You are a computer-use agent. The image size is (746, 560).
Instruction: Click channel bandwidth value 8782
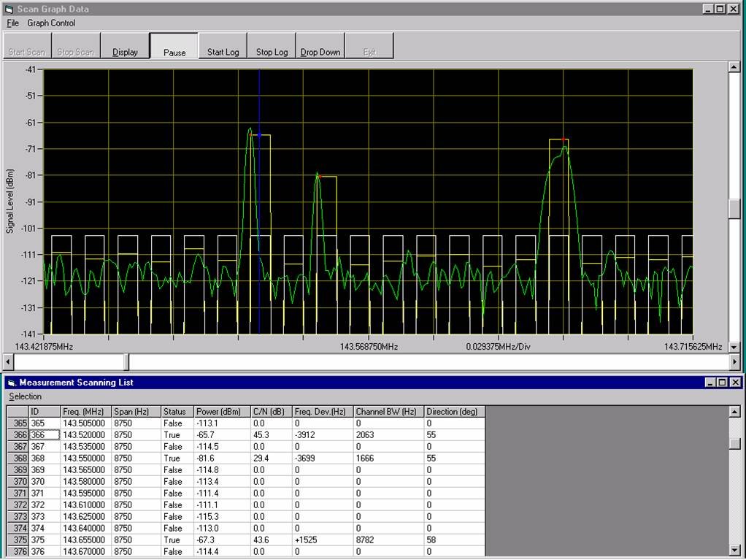(x=389, y=540)
